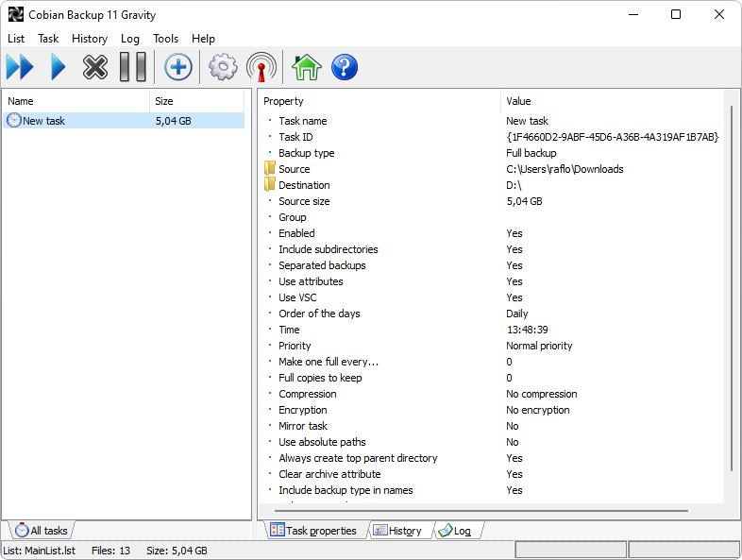742x560 pixels.
Task: Open help with question mark icon
Action: (345, 67)
